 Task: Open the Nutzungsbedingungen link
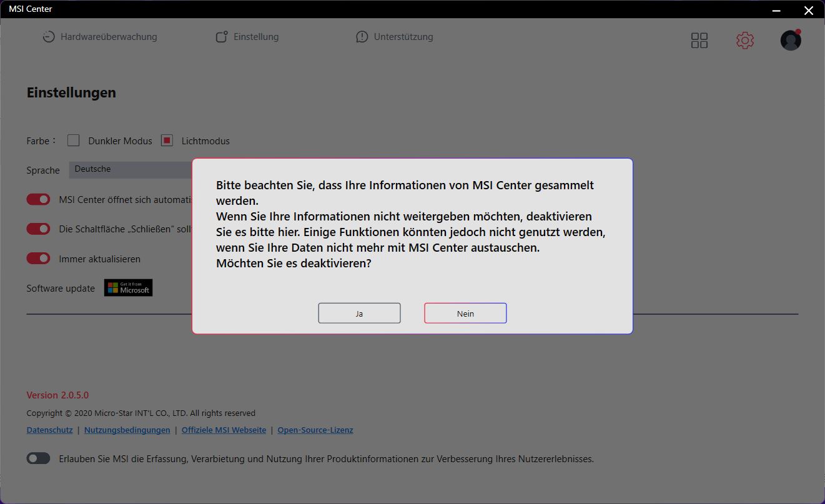(127, 430)
